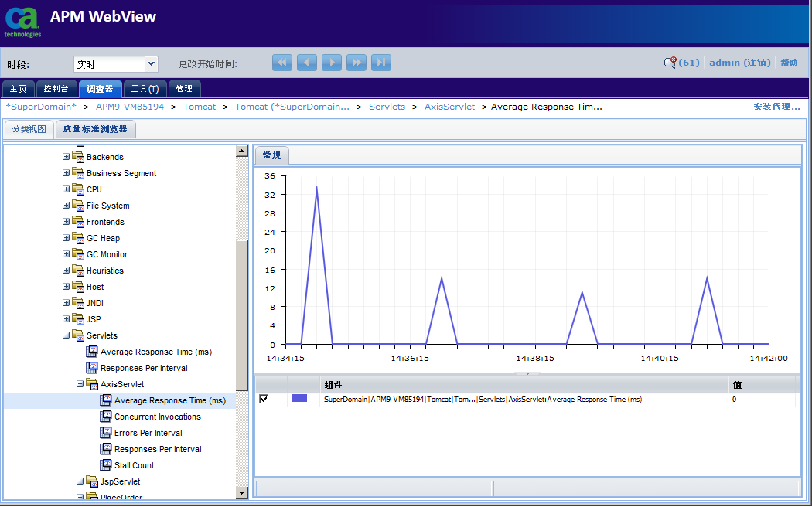Screen dimensions: 812x507
Task: Select the Stall Count metric icon
Action: coord(106,465)
